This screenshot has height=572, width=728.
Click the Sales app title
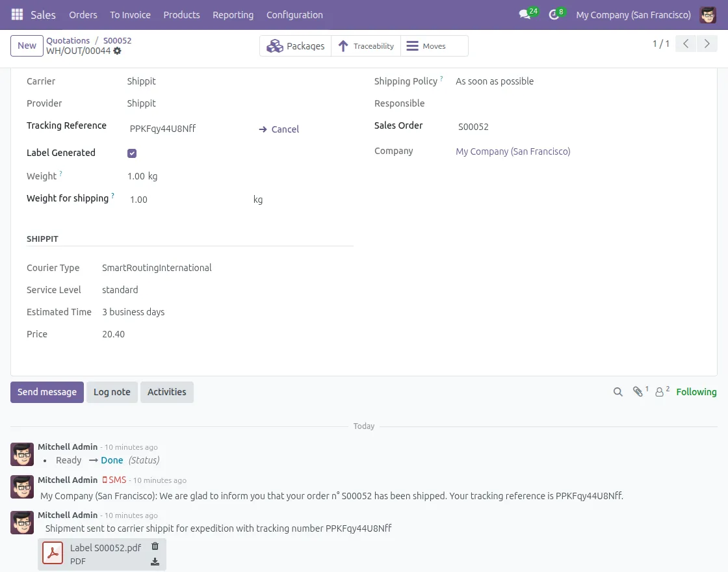(x=43, y=15)
